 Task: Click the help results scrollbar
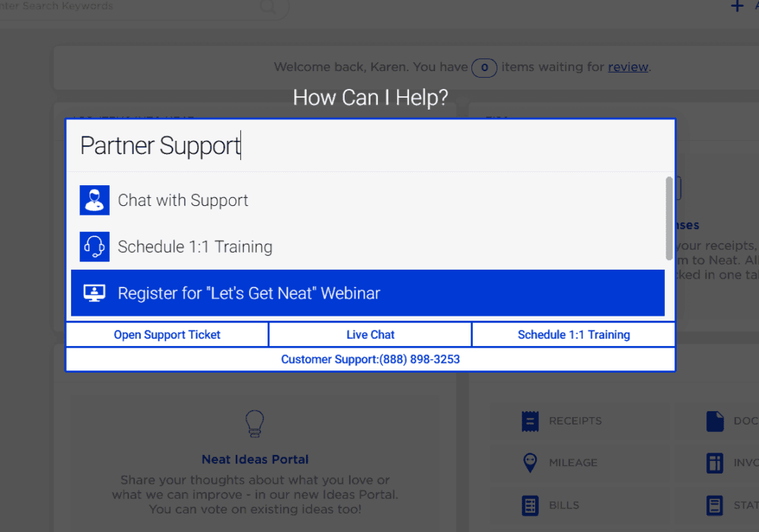tap(669, 218)
